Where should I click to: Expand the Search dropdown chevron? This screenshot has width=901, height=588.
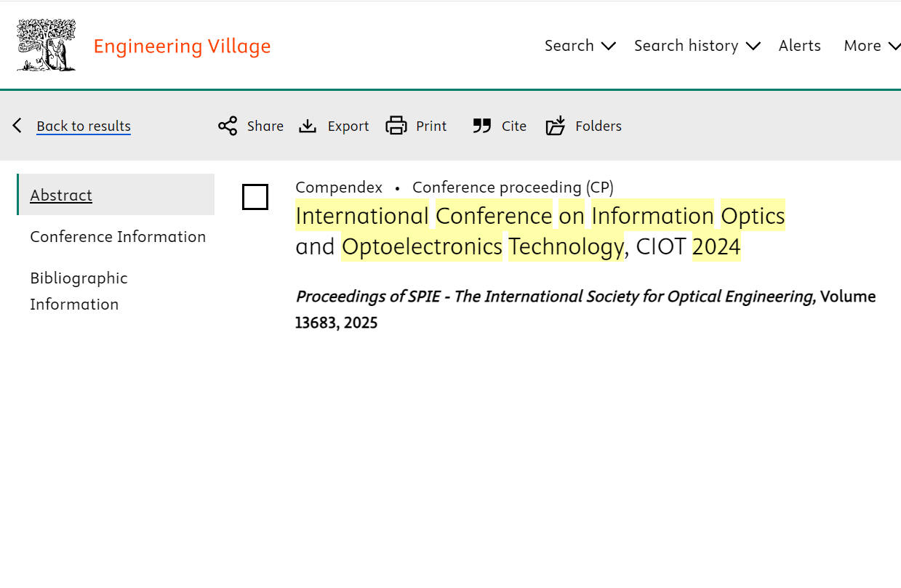(x=609, y=46)
